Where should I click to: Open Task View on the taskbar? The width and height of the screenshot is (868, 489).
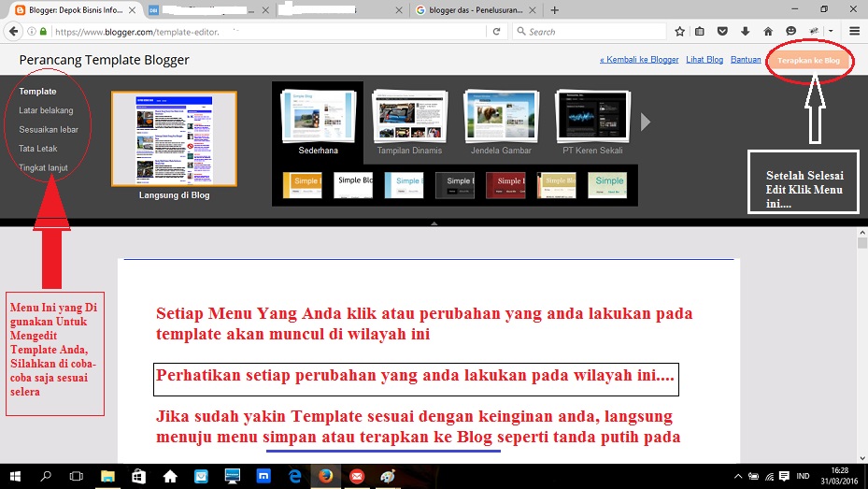77,476
